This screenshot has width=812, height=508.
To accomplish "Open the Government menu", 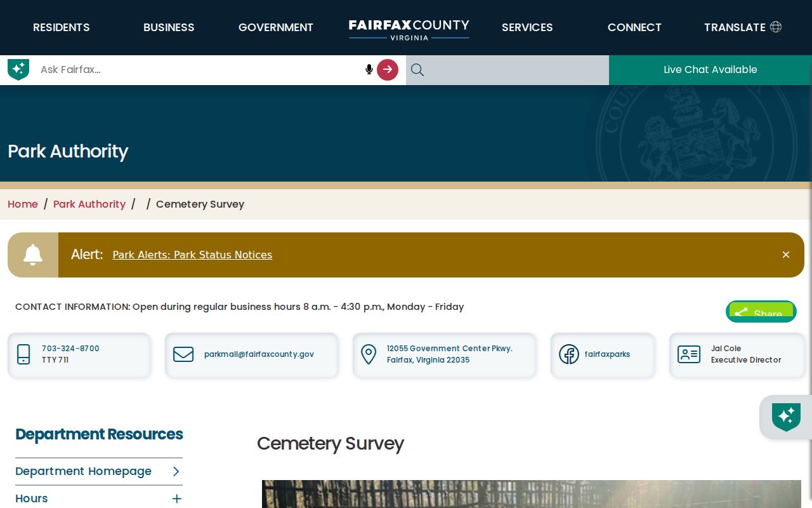I will (x=276, y=27).
